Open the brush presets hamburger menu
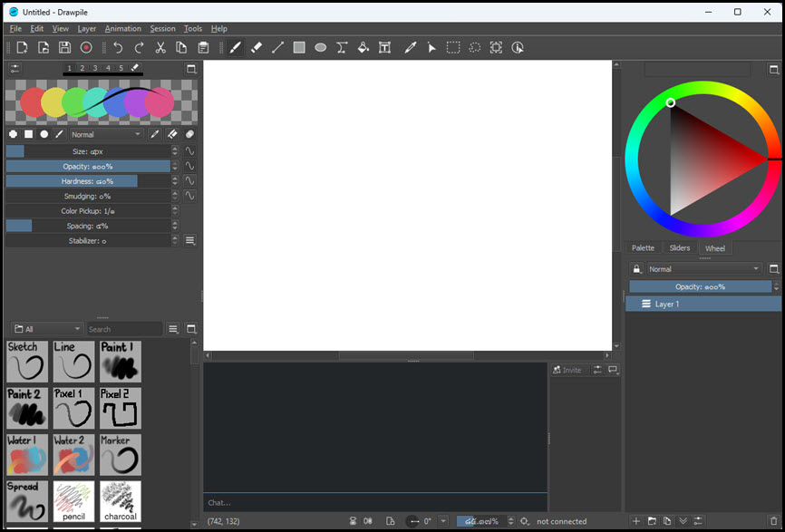This screenshot has height=532, width=785. [173, 329]
